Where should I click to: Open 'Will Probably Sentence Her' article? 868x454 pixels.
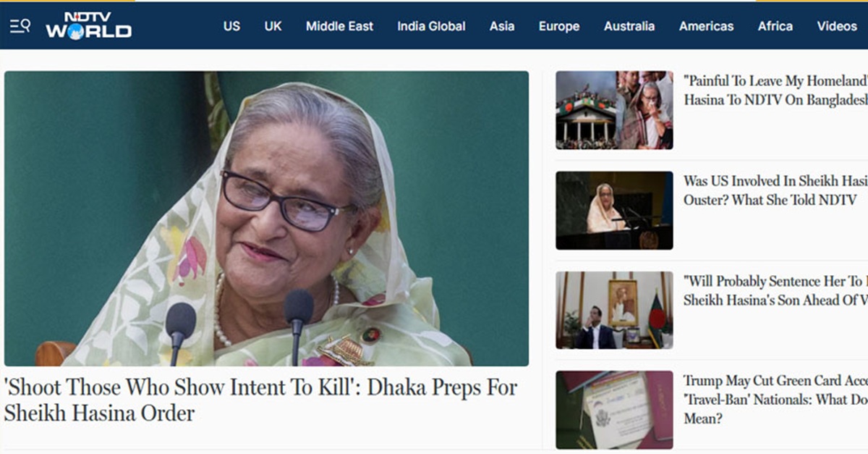775,290
